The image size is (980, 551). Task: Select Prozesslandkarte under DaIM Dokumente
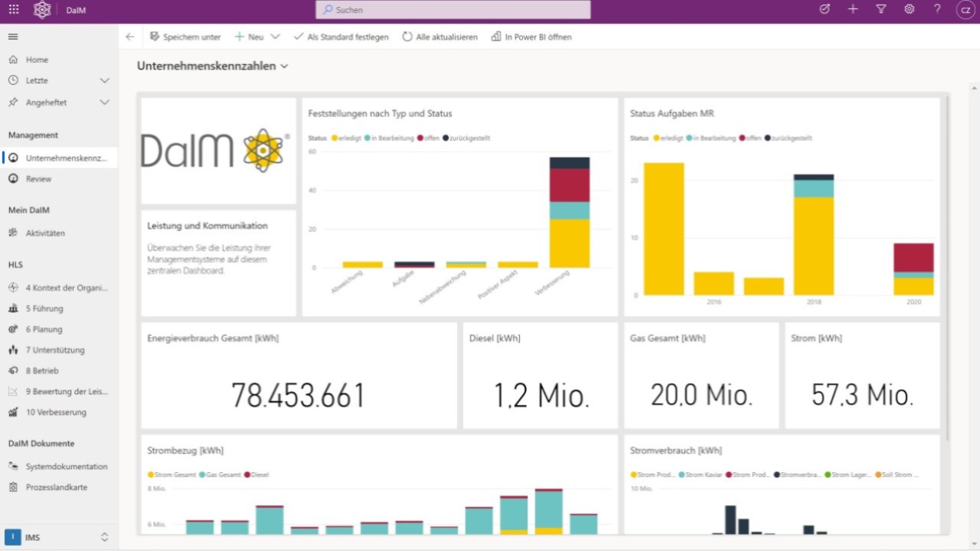pos(59,487)
